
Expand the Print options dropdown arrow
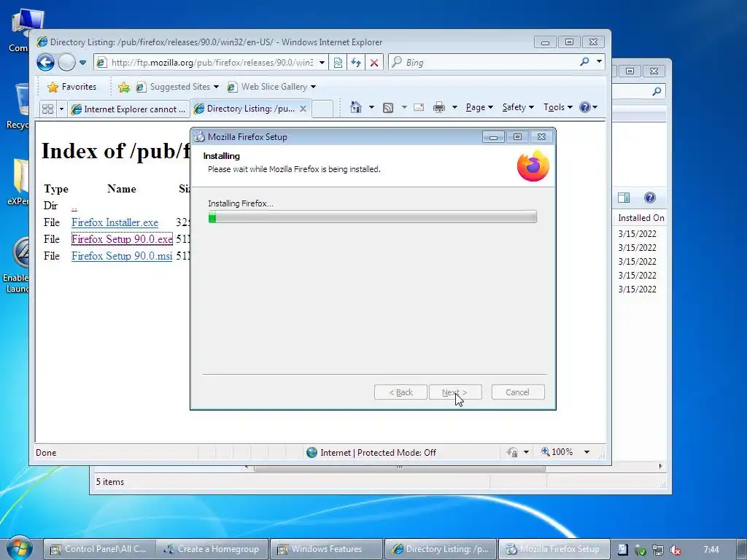pyautogui.click(x=454, y=107)
